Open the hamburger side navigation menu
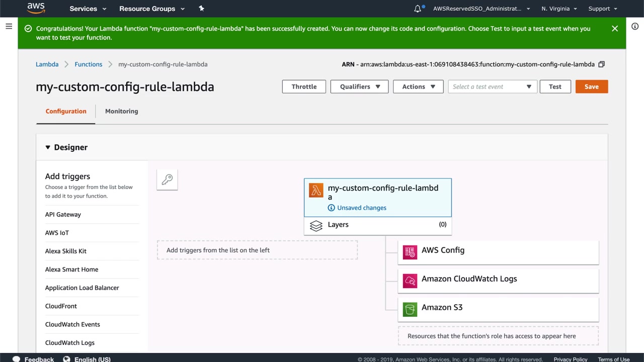The width and height of the screenshot is (644, 362). pos(9,26)
